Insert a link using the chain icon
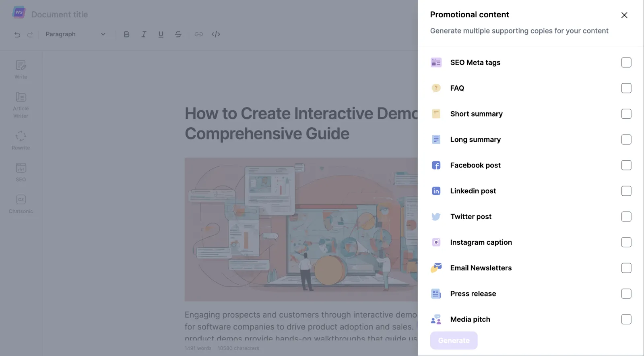Viewport: 644px width, 356px height. pos(198,34)
